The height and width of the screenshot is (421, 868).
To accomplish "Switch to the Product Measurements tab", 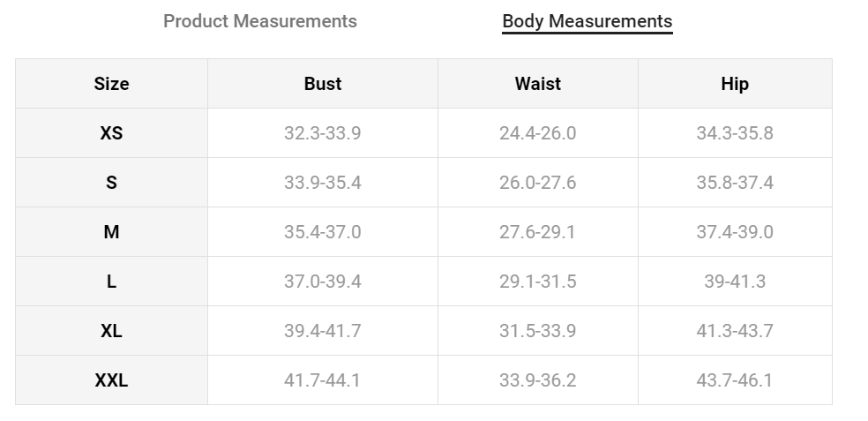I will tap(260, 21).
